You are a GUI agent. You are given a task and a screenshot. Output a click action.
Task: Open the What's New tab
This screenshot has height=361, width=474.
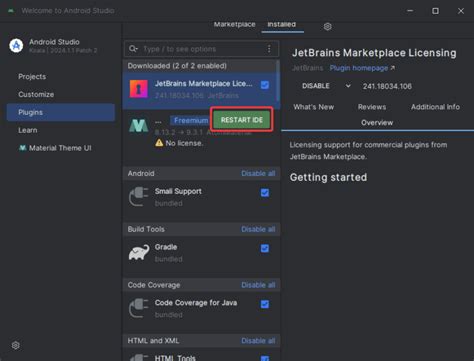point(314,107)
